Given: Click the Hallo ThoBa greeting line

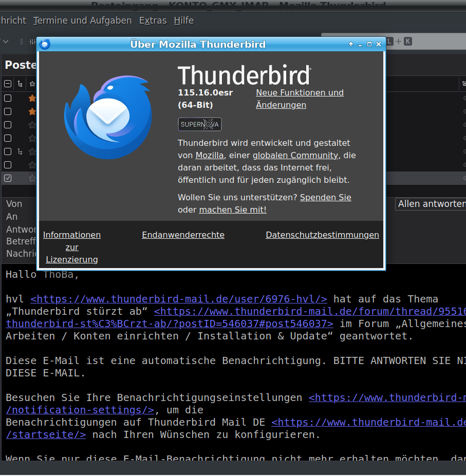Looking at the screenshot, I should pyautogui.click(x=42, y=274).
